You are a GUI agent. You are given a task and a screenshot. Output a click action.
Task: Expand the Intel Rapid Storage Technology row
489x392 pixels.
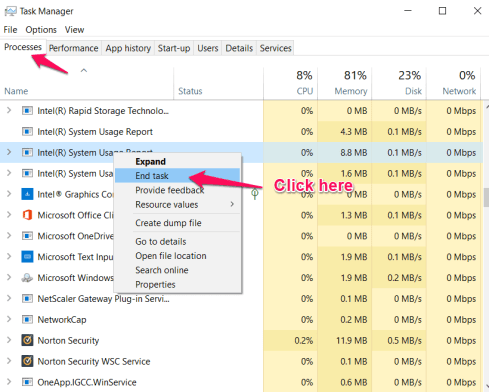pos(9,110)
